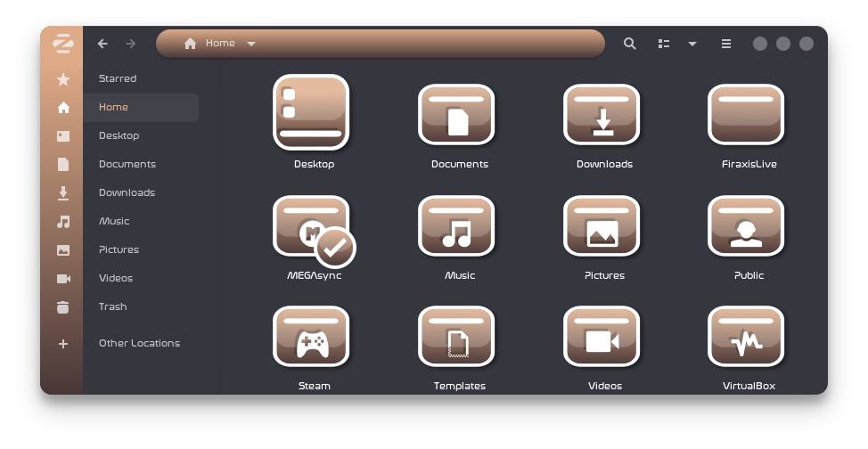
Task: Toggle the list view button
Action: point(664,44)
